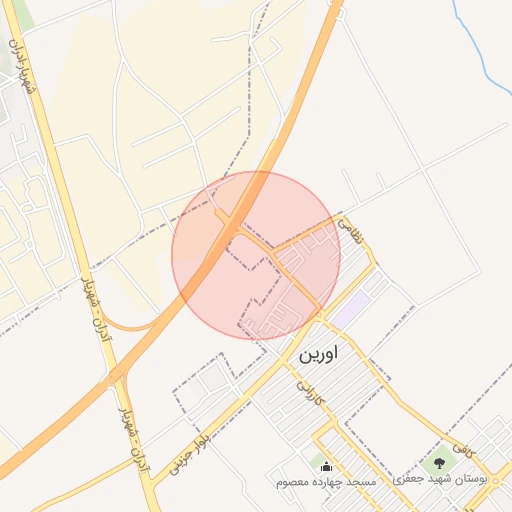
Task: Click the tree icon of بوستان شهید جعفری park
Action: point(439,463)
